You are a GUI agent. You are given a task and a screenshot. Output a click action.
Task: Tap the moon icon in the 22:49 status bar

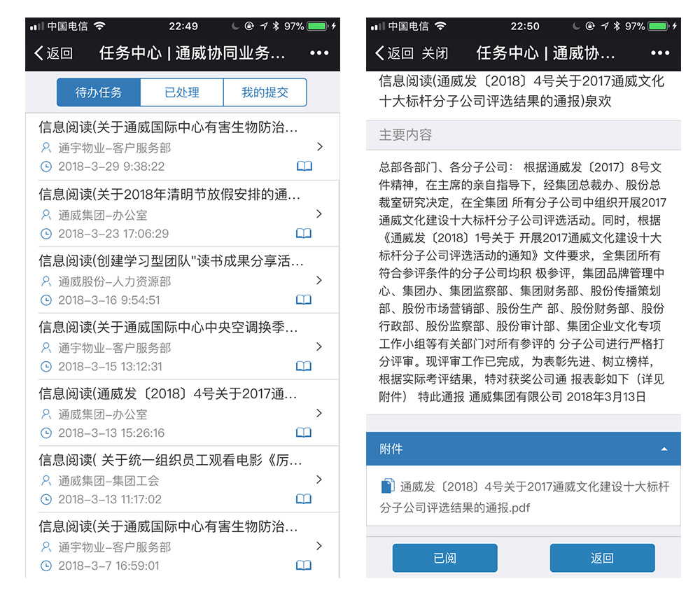(235, 26)
